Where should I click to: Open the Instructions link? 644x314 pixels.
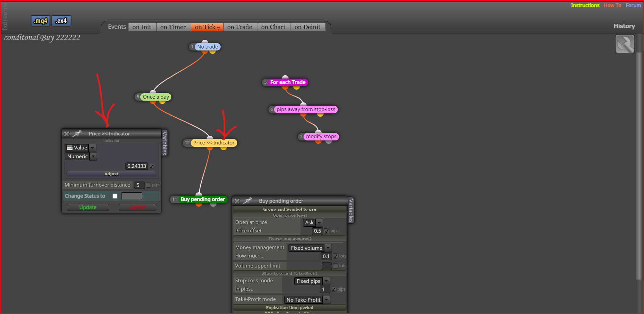(x=585, y=5)
